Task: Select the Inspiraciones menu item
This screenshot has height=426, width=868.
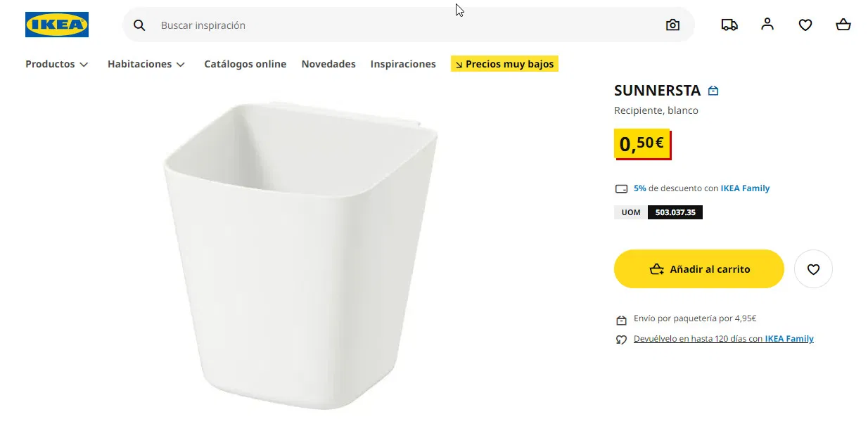Action: point(403,64)
